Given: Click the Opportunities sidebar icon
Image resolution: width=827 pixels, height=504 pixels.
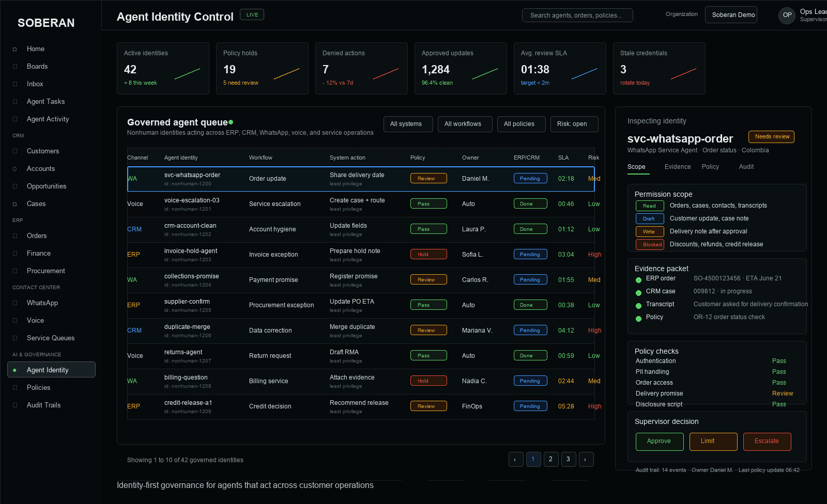Looking at the screenshot, I should (x=15, y=186).
